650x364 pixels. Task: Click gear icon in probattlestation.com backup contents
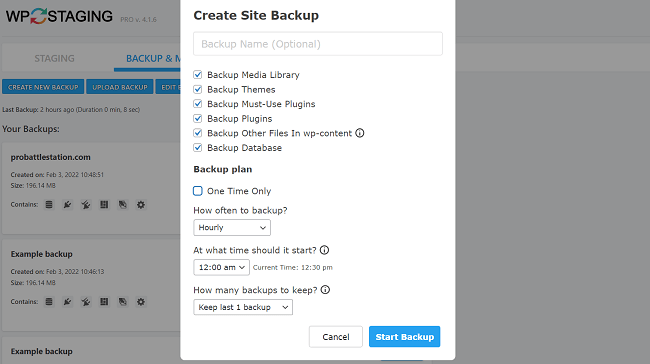point(141,204)
